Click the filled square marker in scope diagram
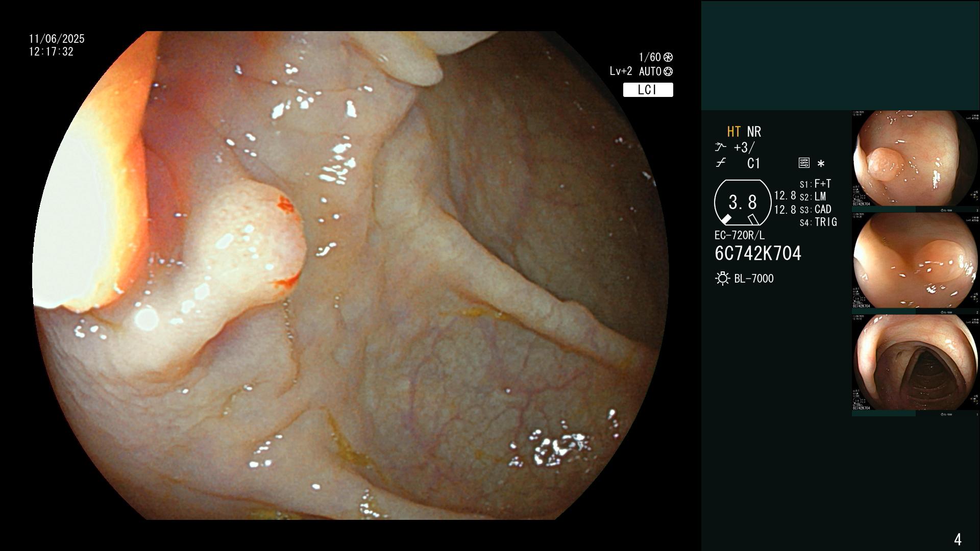This screenshot has width=980, height=551. pyautogui.click(x=726, y=219)
